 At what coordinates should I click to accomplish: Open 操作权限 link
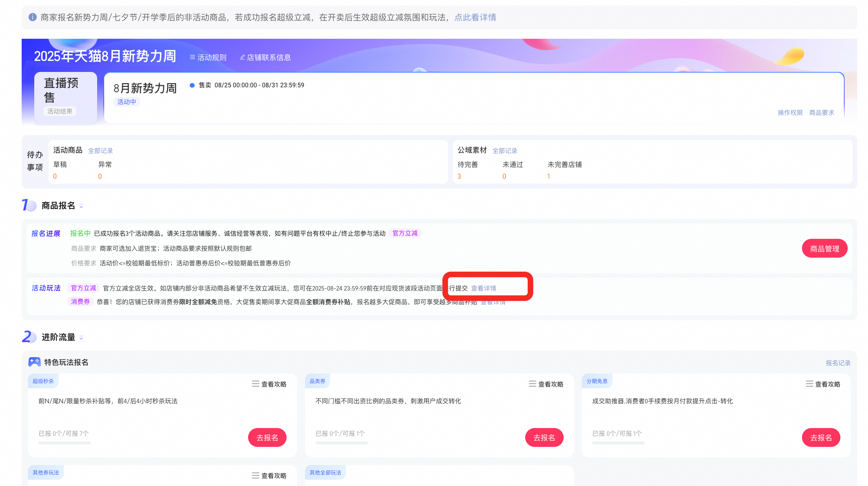point(790,113)
